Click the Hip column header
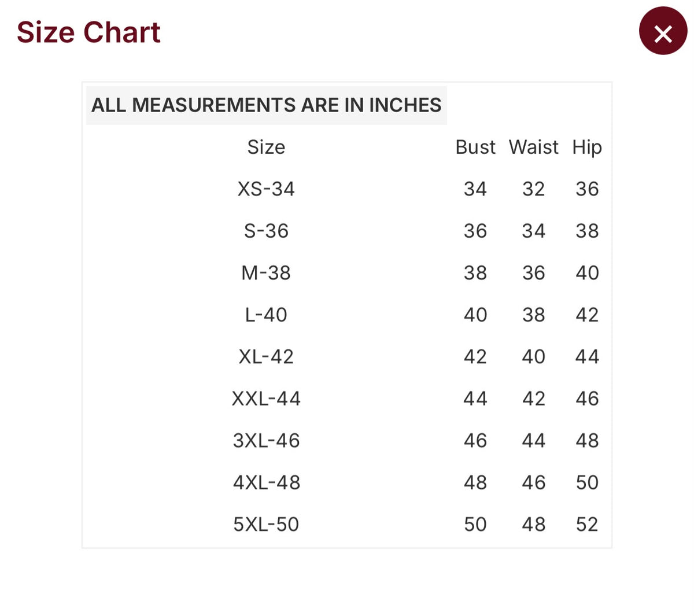The width and height of the screenshot is (694, 616). click(x=587, y=147)
